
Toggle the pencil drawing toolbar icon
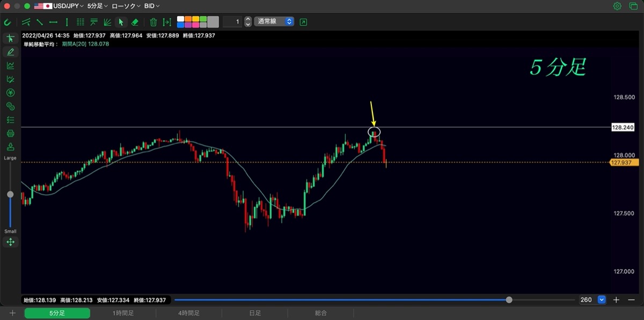(10, 52)
